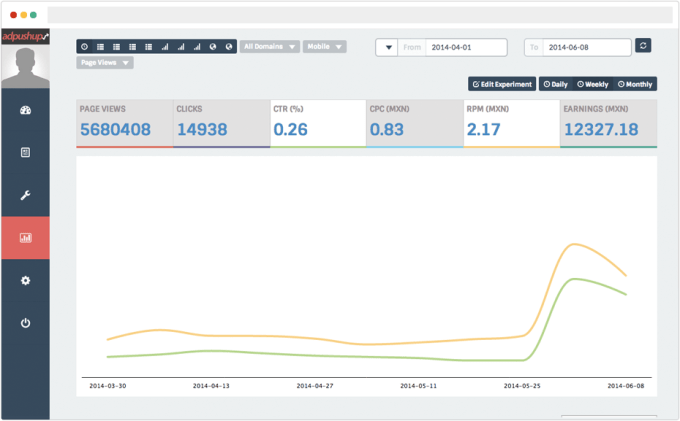Viewport: 680px width, 421px height.
Task: Select the CTR (%) metric tab
Action: 317,123
